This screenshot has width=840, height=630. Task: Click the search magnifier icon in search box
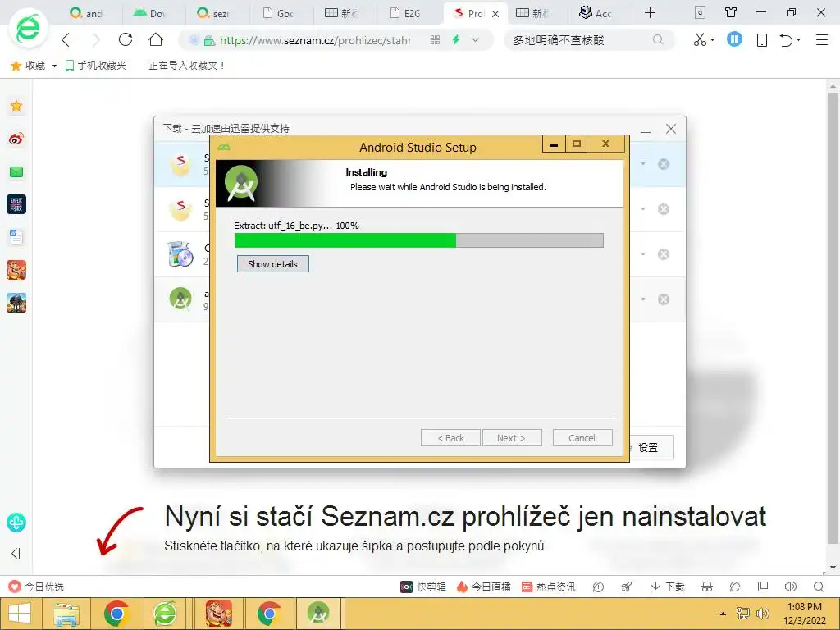[658, 39]
